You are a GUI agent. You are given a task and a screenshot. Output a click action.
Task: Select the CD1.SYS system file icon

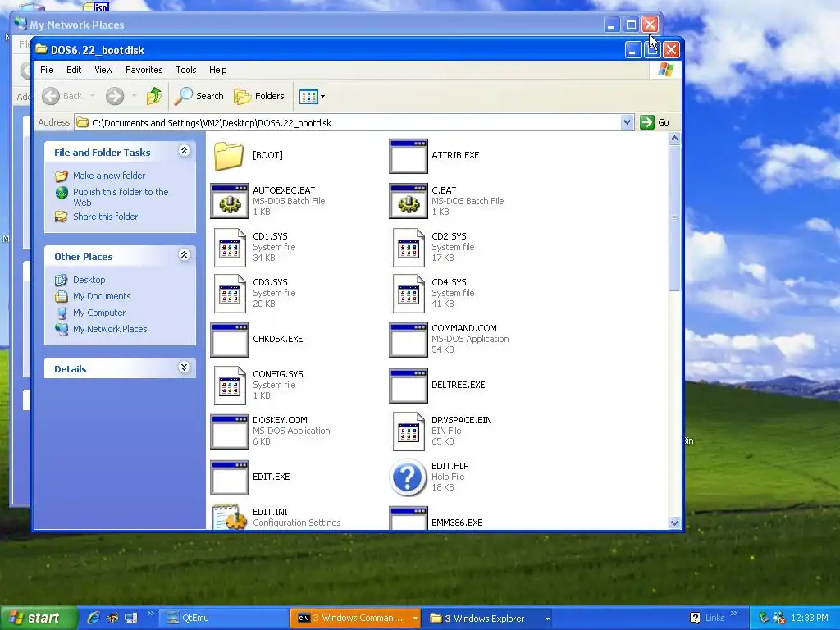[x=230, y=248]
